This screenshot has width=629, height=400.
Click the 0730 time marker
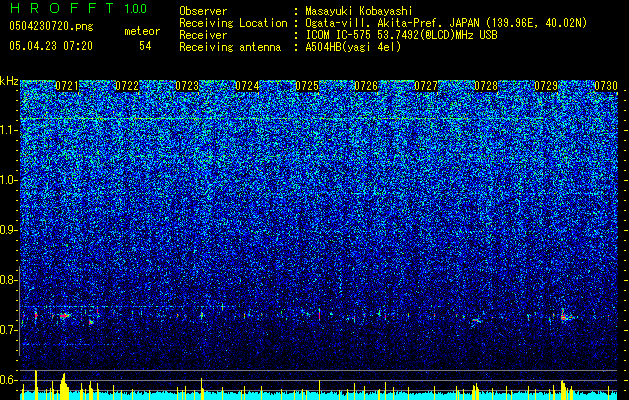pyautogui.click(x=606, y=86)
